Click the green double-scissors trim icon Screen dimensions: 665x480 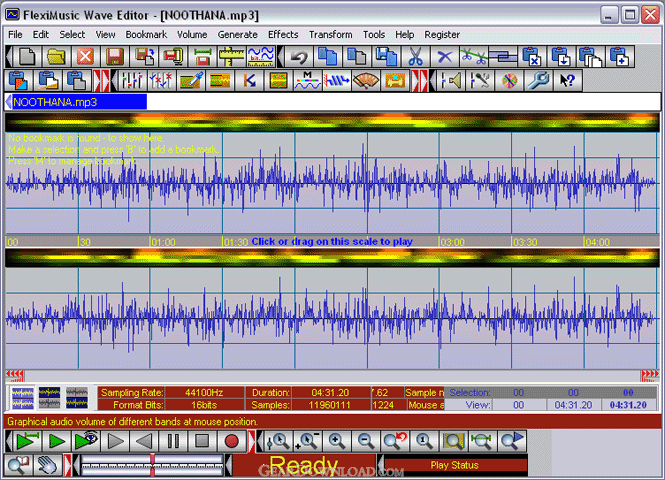474,56
